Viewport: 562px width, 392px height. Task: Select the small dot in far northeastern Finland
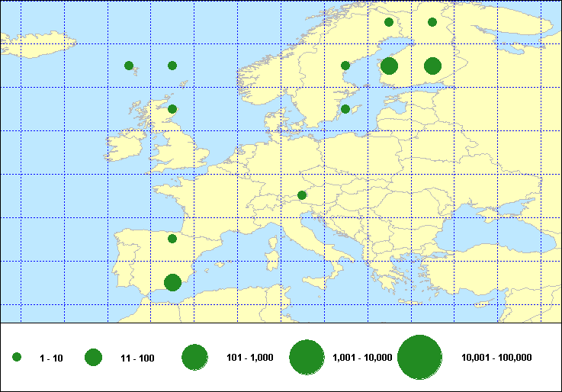[x=432, y=22]
